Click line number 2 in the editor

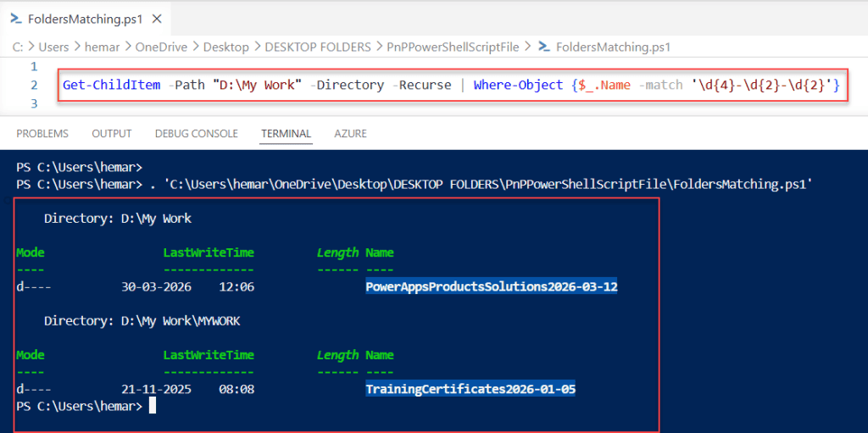(x=34, y=86)
